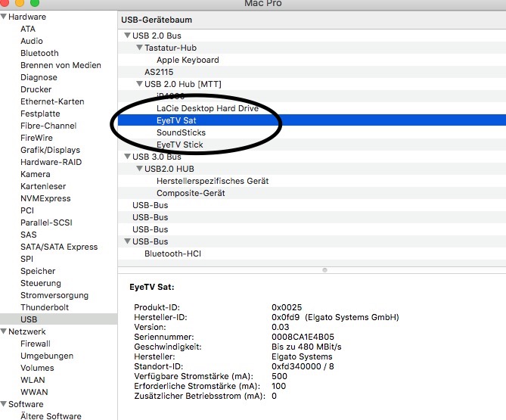
Task: Select the AS2115 device row
Action: click(312, 72)
